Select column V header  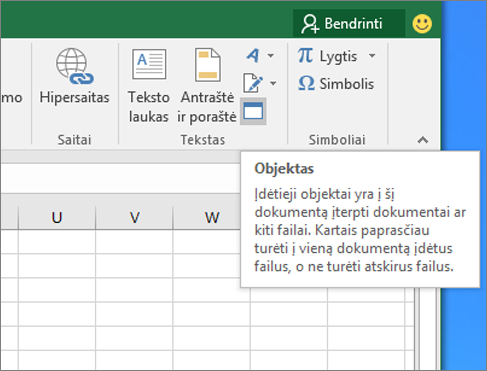[134, 218]
